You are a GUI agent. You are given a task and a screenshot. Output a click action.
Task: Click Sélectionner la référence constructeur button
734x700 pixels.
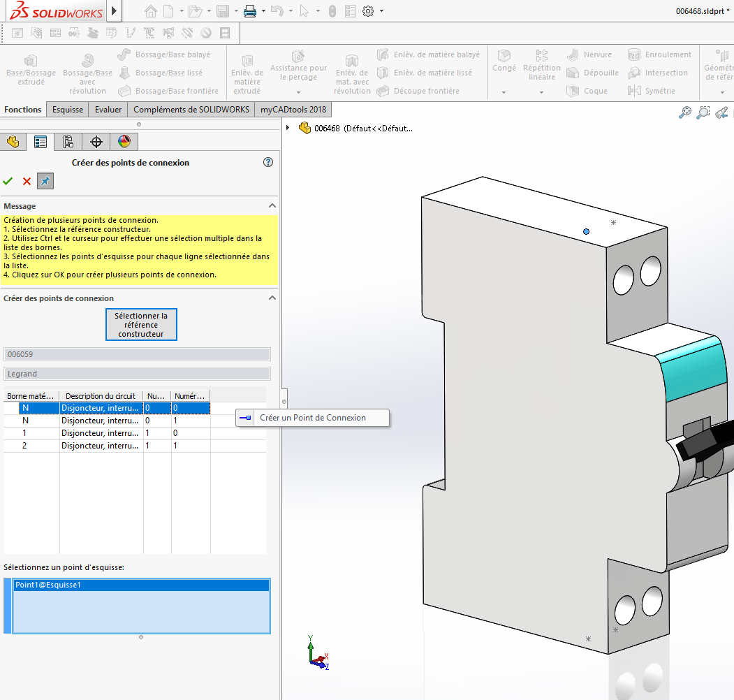[141, 324]
